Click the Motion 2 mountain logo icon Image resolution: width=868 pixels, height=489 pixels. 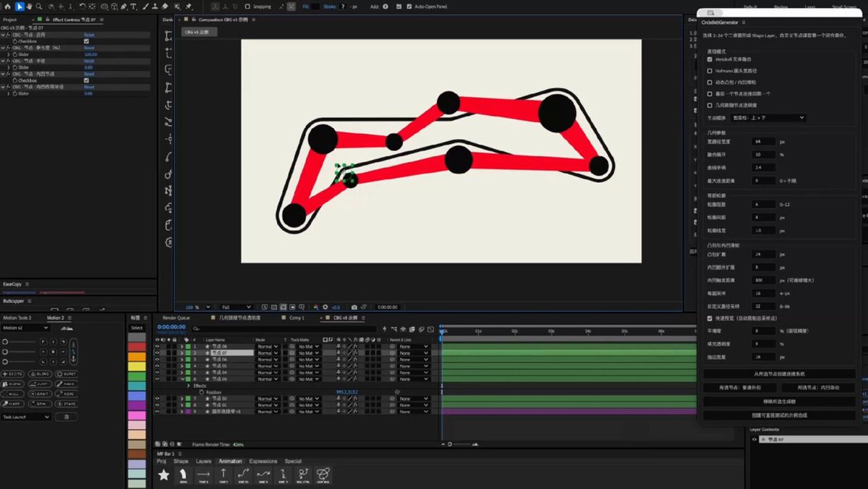click(x=68, y=328)
